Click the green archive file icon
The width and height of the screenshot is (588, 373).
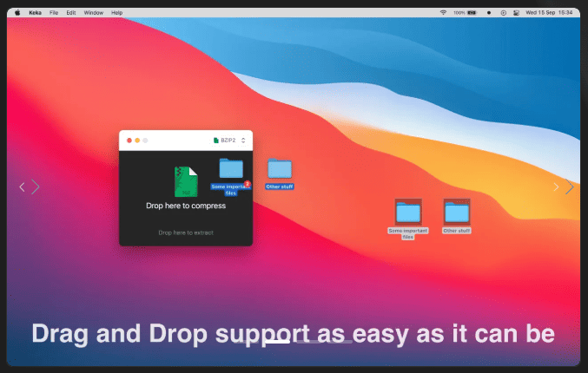click(x=186, y=181)
